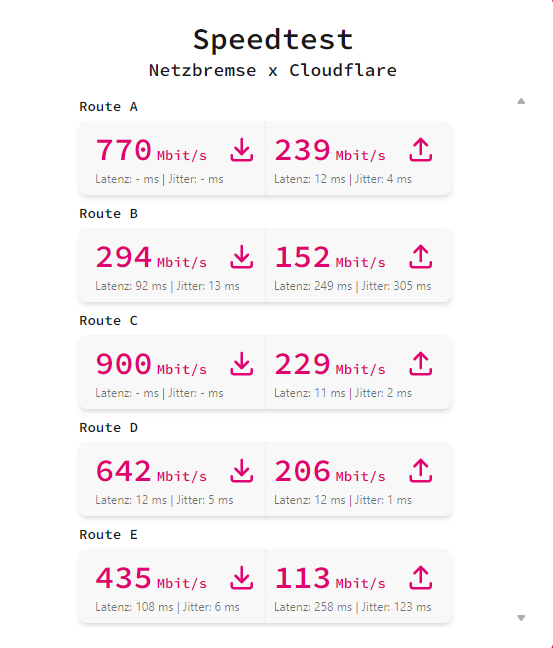Image resolution: width=553 pixels, height=648 pixels.
Task: Click the Route A download arrow icon
Action: click(242, 150)
